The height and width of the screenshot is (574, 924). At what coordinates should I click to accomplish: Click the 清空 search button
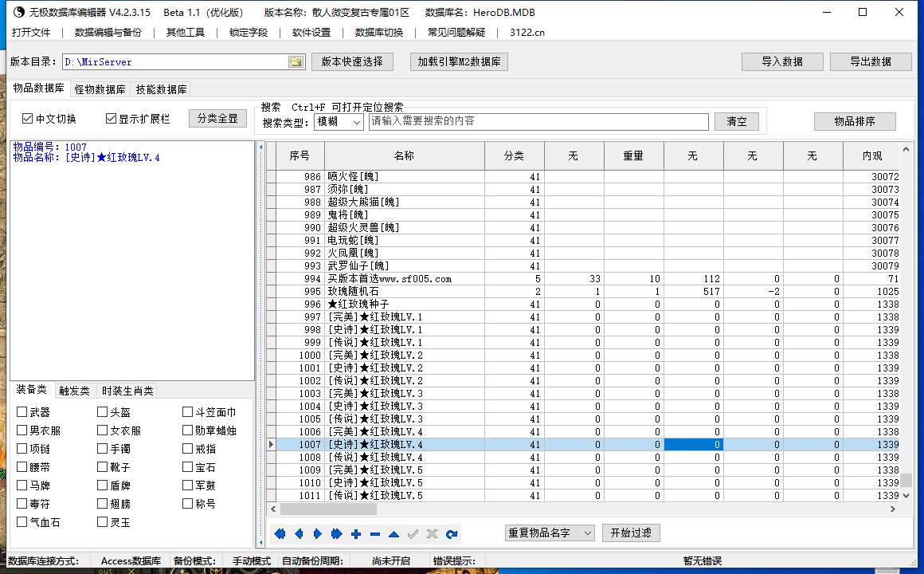pyautogui.click(x=737, y=121)
